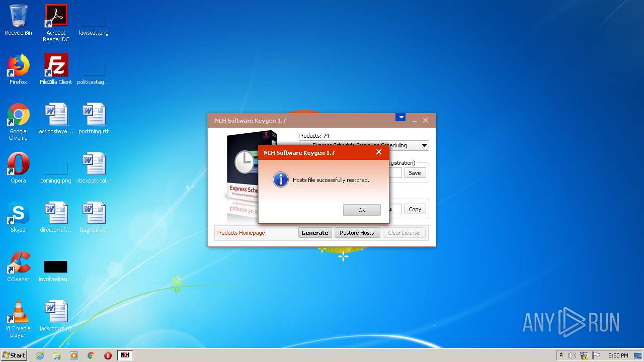This screenshot has width=644, height=362.
Task: Open the Start menu
Action: coord(14,355)
